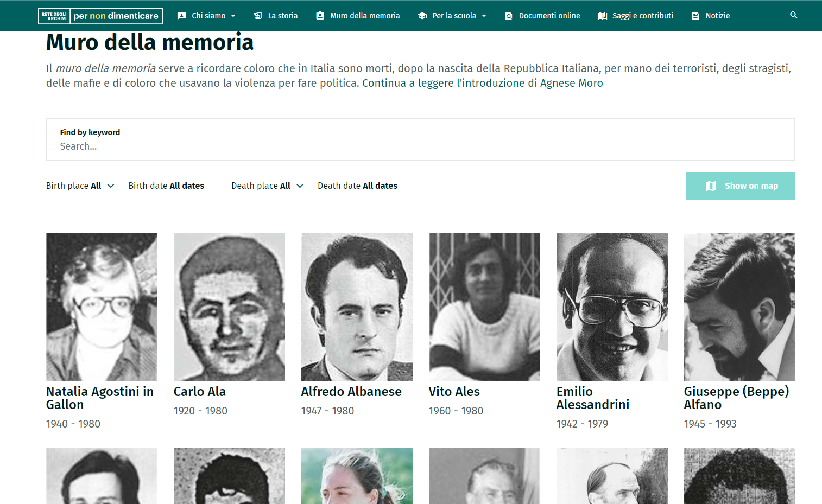Click the Chi siamo flag icon

[x=182, y=16]
